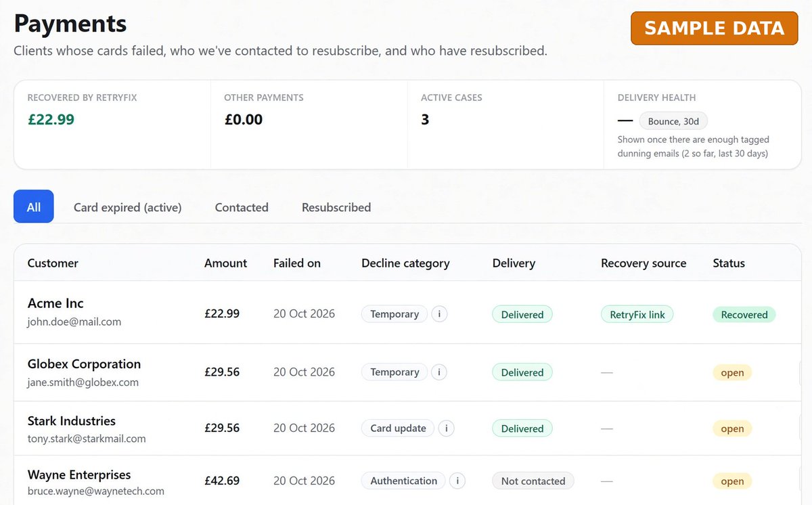Click 20 Oct 2026 date for Wayne Enterprises
The width and height of the screenshot is (812, 505).
coord(304,481)
